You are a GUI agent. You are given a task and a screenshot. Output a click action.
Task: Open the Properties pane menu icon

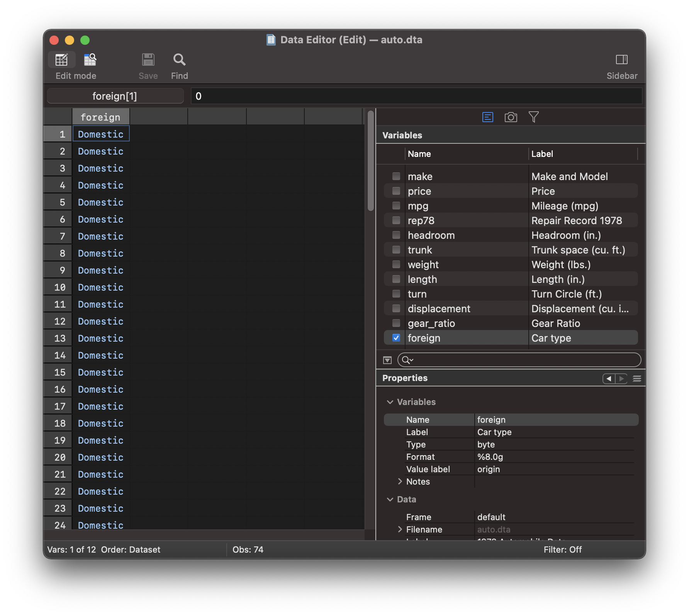(x=637, y=379)
